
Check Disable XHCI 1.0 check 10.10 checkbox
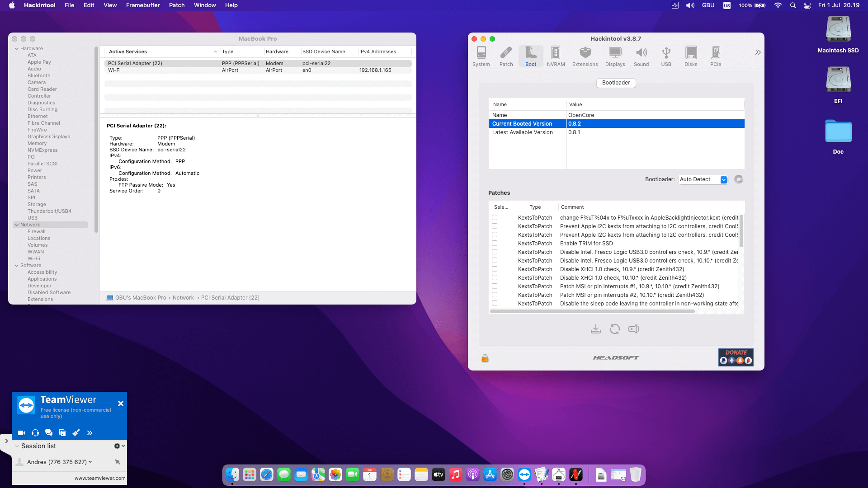coord(495,278)
